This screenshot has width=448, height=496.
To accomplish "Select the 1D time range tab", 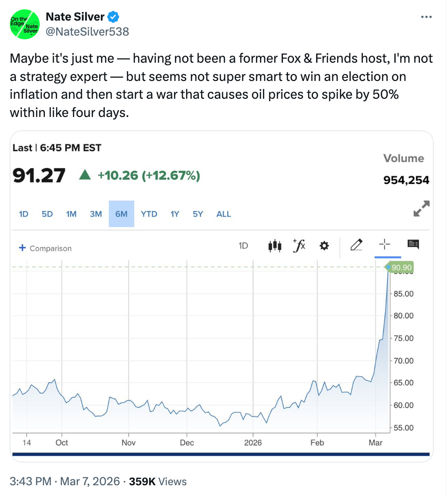I will tap(23, 214).
